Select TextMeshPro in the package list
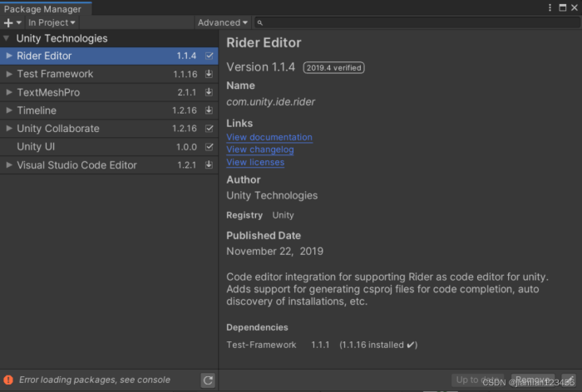The width and height of the screenshot is (582, 392). point(48,92)
